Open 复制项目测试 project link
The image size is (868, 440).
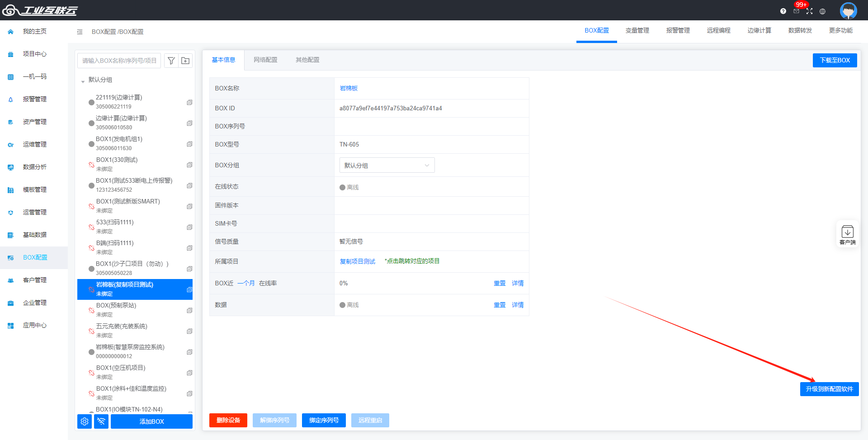(x=358, y=261)
